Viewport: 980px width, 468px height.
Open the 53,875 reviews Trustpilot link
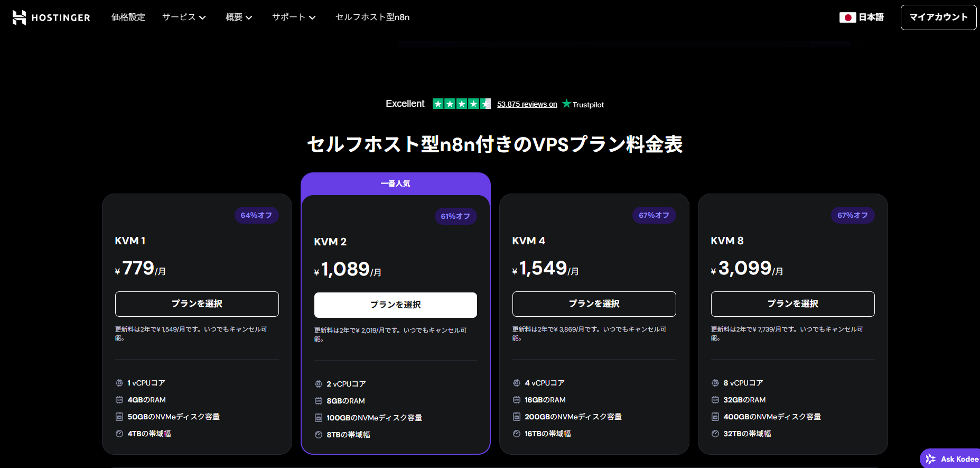527,104
